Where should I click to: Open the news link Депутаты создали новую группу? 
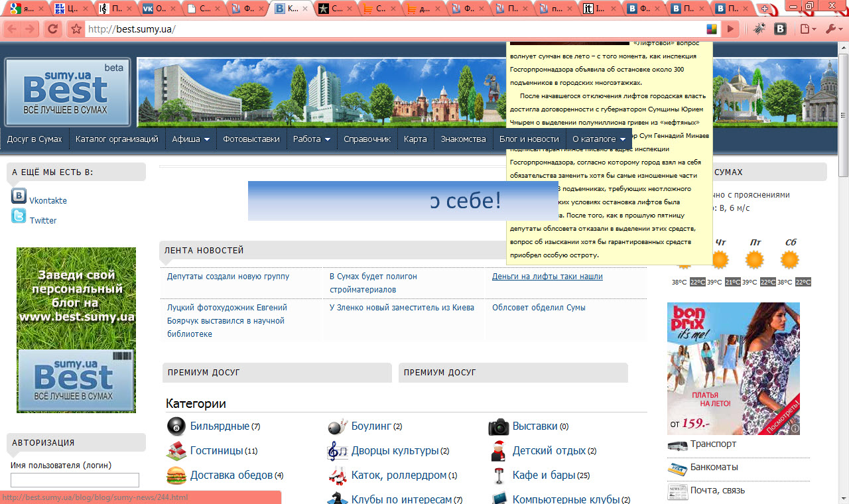coord(228,277)
